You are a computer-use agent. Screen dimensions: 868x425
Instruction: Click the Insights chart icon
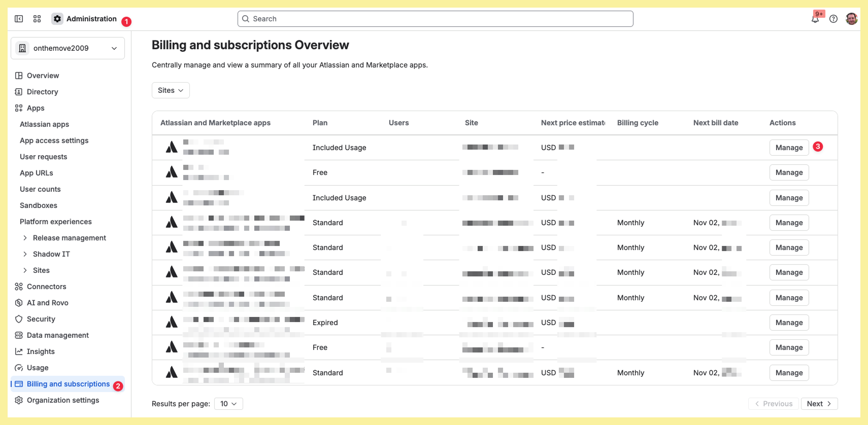(x=19, y=351)
